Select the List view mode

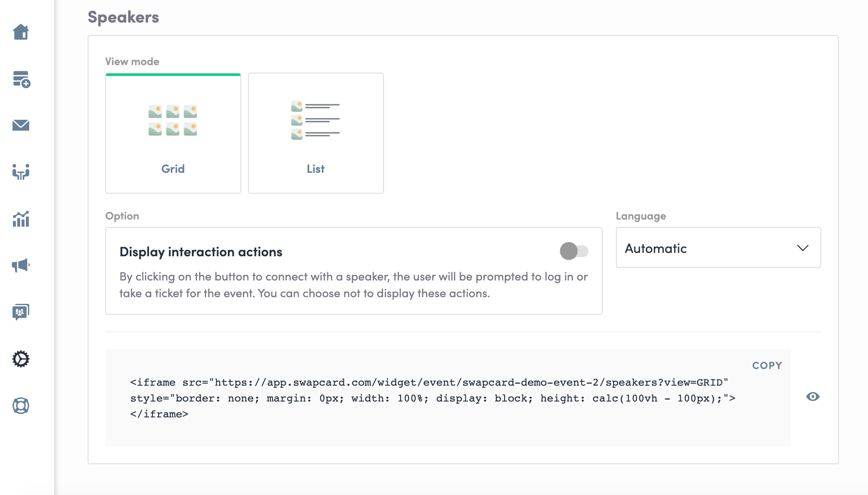coord(316,169)
